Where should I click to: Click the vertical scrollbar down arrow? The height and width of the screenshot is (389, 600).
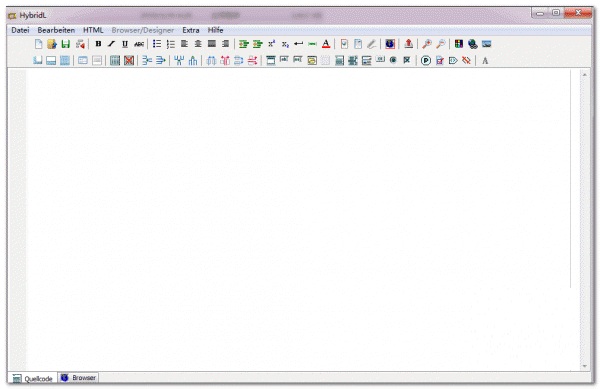pyautogui.click(x=584, y=366)
